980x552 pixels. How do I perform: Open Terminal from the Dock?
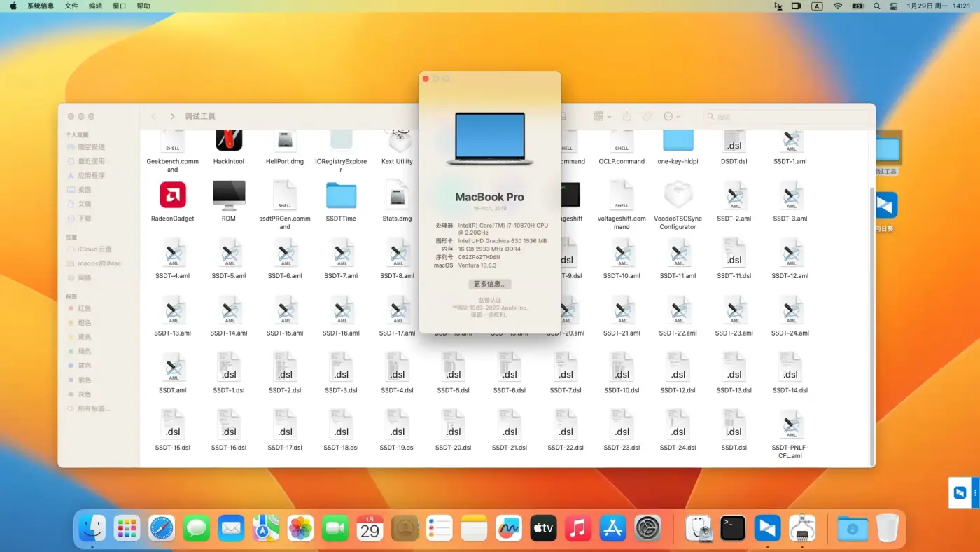coord(733,528)
